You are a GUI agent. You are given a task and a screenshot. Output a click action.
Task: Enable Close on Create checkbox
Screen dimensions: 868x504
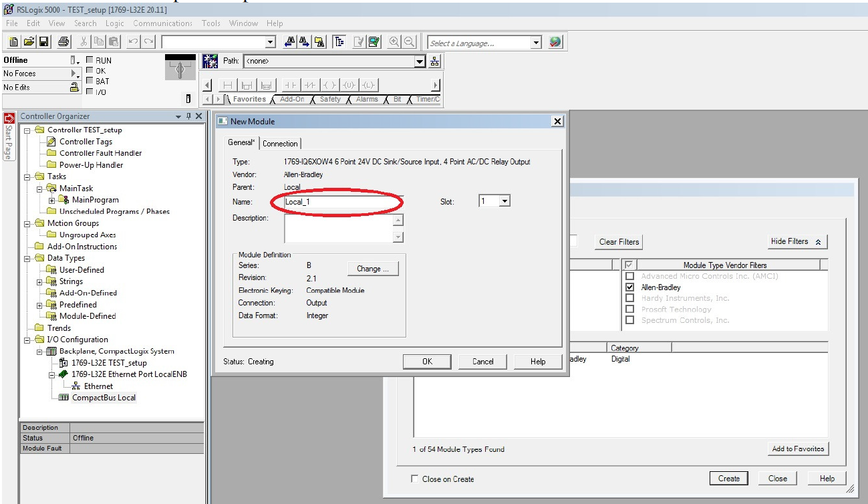[x=415, y=479]
